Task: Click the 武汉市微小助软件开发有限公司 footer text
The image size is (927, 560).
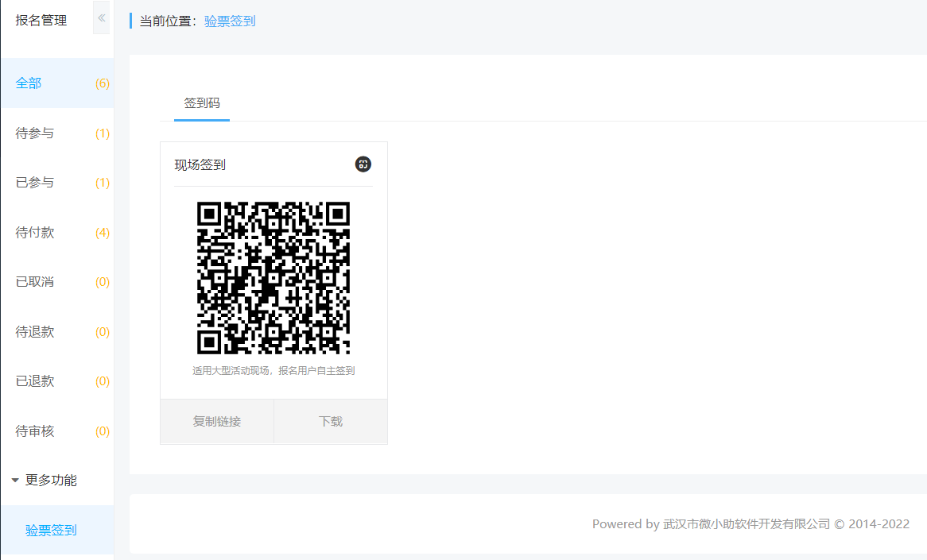Action: coord(747,524)
